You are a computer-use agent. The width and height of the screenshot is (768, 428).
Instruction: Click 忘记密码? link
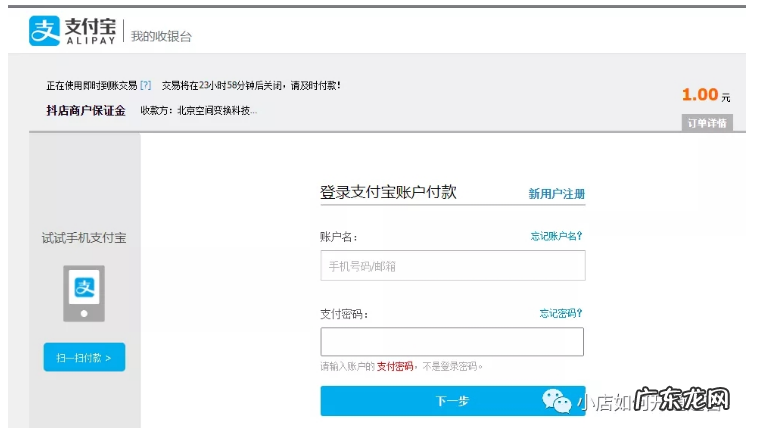(x=560, y=313)
